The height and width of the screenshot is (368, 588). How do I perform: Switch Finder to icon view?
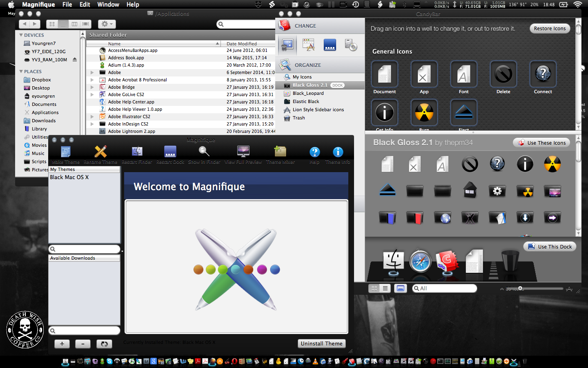[52, 24]
